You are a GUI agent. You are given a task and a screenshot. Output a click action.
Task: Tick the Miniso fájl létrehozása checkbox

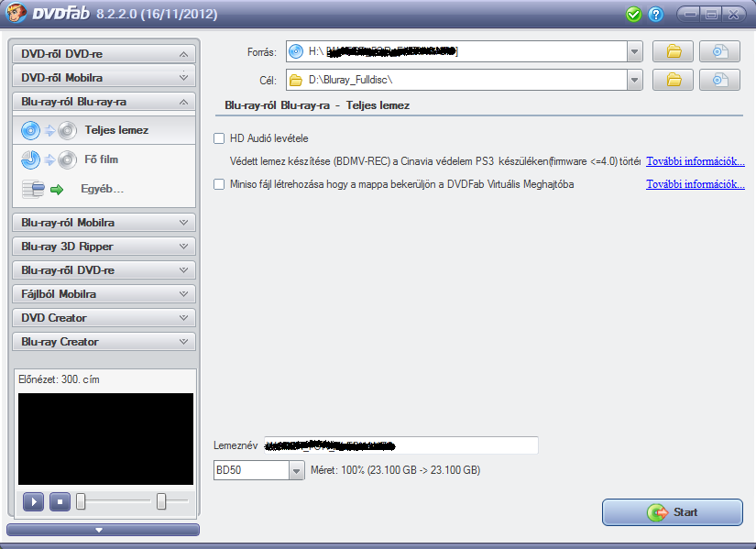coord(219,184)
